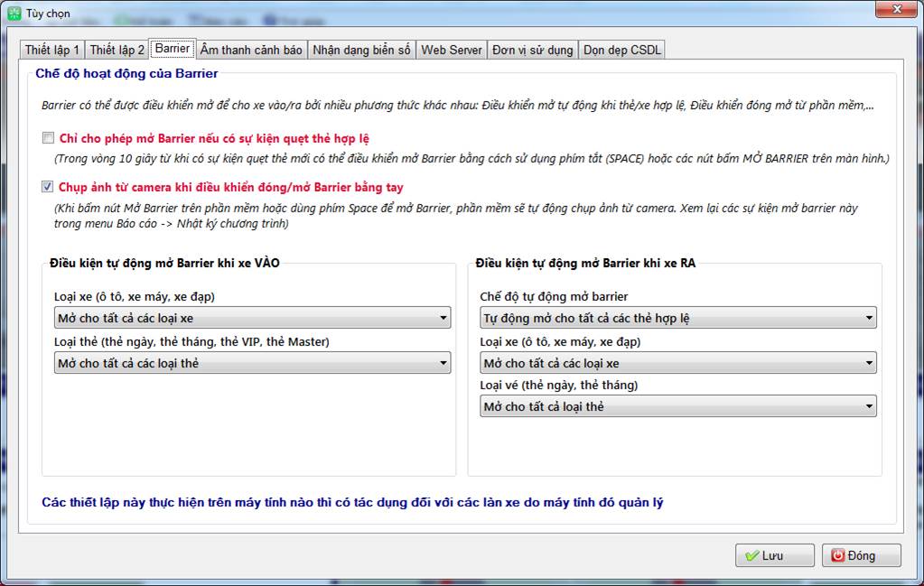Click the app icon in title bar

coord(14,14)
